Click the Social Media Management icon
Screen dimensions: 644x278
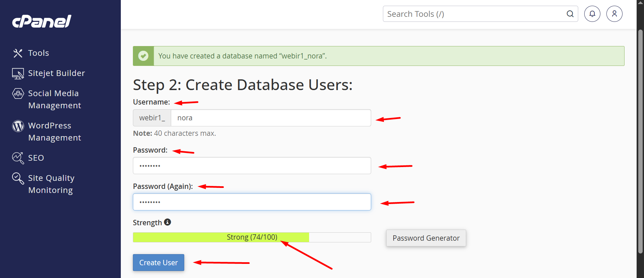[x=18, y=93]
